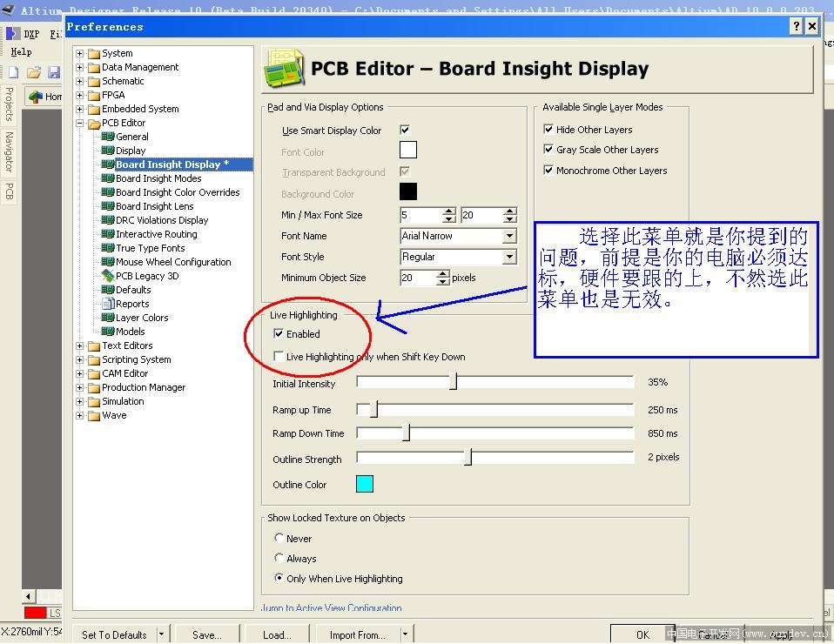The width and height of the screenshot is (834, 644).
Task: Select the Never locked texture option
Action: tap(279, 539)
